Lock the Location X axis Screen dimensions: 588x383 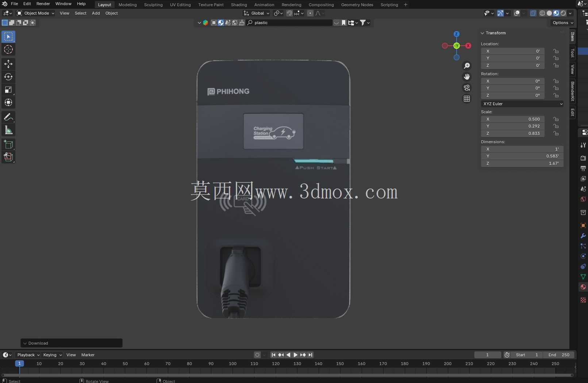(x=556, y=51)
